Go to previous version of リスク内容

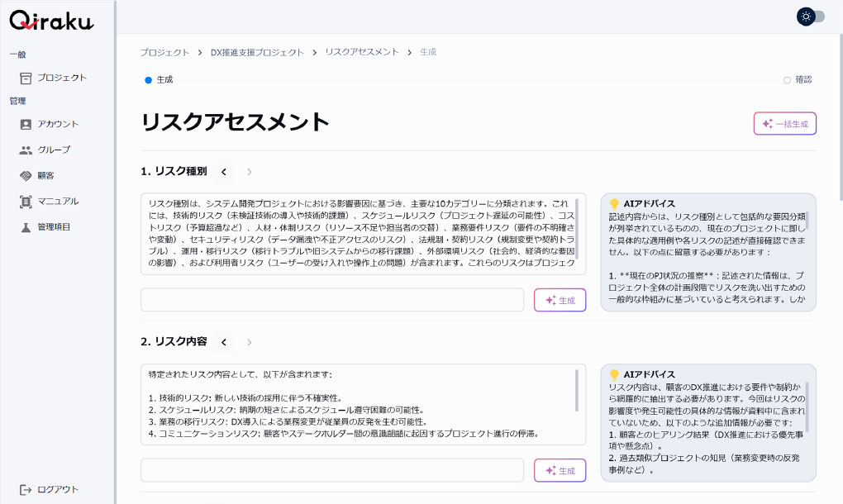pos(224,341)
